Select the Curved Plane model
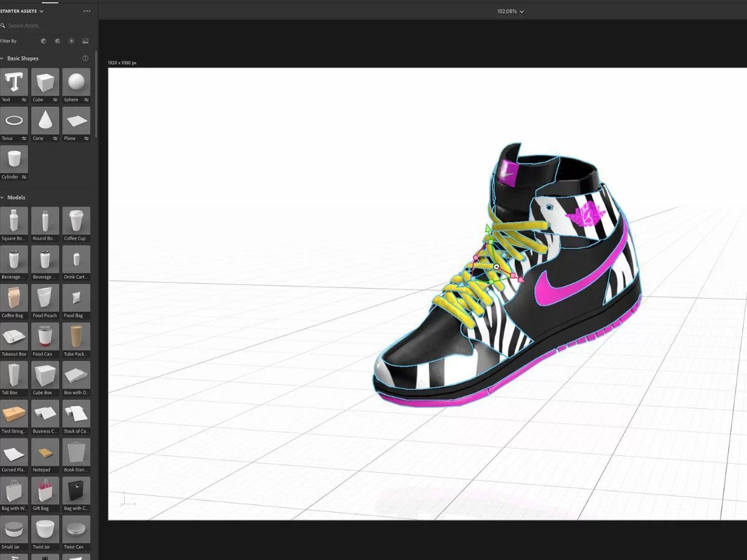 pos(14,452)
